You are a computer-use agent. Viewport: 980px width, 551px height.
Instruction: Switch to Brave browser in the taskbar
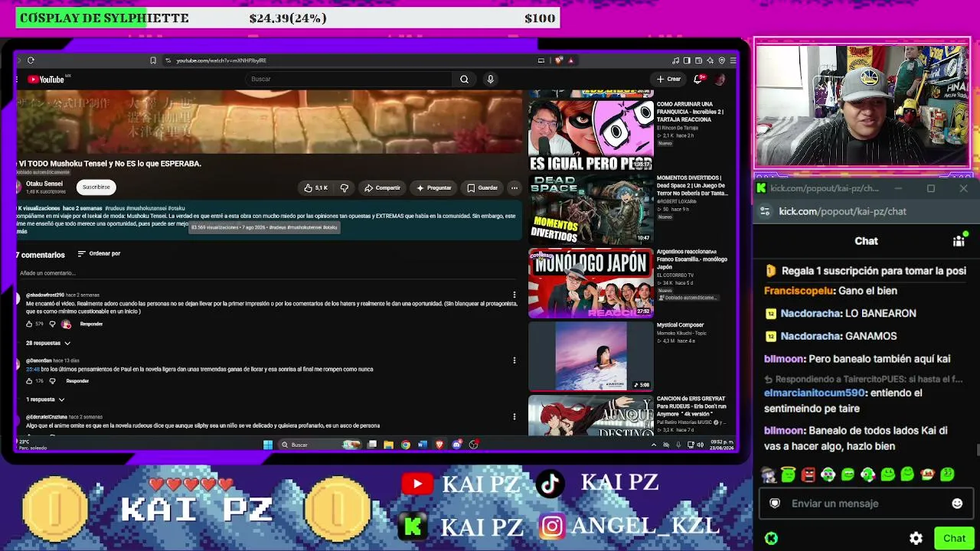point(439,445)
